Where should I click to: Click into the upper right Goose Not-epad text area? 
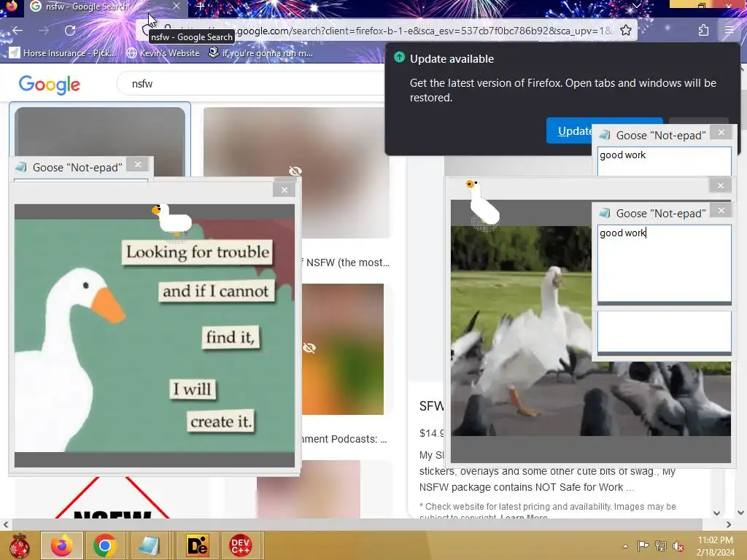[664, 161]
